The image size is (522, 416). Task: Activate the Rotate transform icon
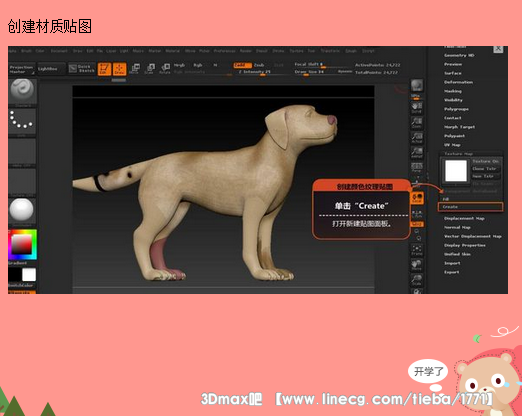[165, 69]
